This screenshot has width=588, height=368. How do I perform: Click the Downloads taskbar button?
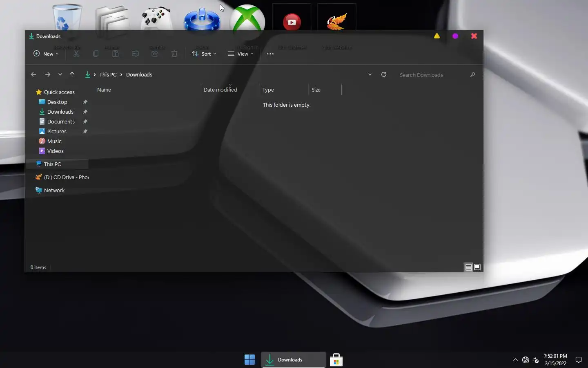coord(293,360)
